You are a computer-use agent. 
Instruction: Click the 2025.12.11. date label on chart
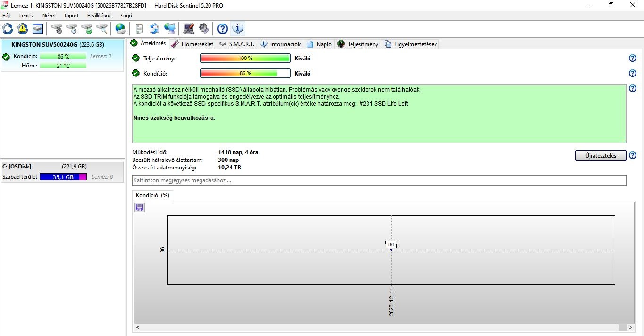point(391,301)
